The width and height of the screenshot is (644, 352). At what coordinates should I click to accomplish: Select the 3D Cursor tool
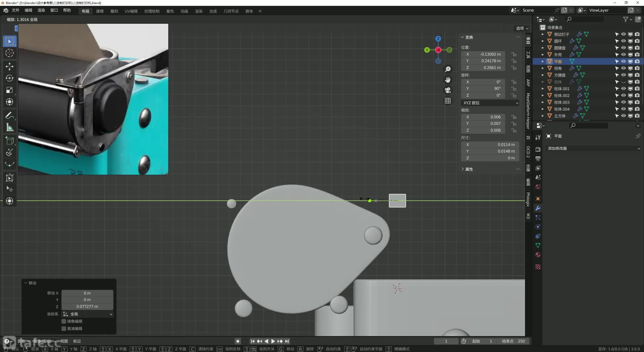click(x=10, y=53)
